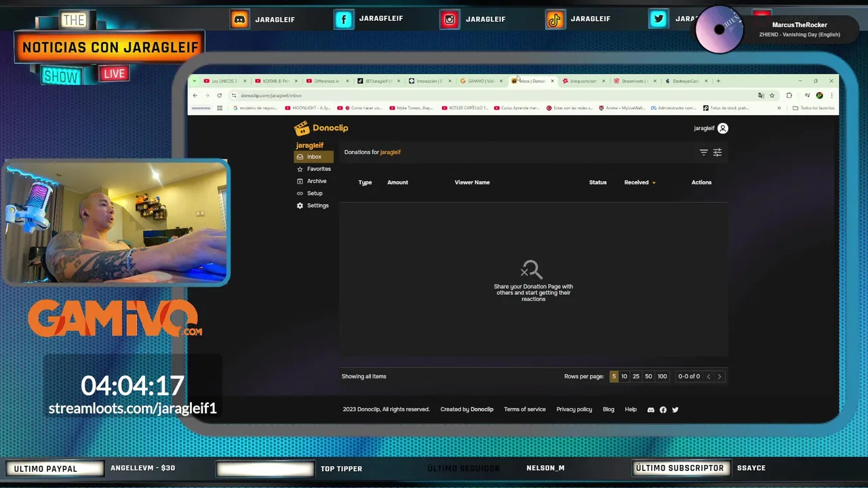Click the Type column header

pos(365,182)
